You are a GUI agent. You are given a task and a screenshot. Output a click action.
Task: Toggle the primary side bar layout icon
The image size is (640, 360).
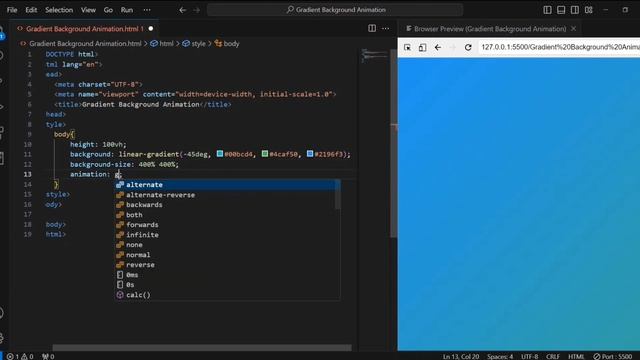547,10
